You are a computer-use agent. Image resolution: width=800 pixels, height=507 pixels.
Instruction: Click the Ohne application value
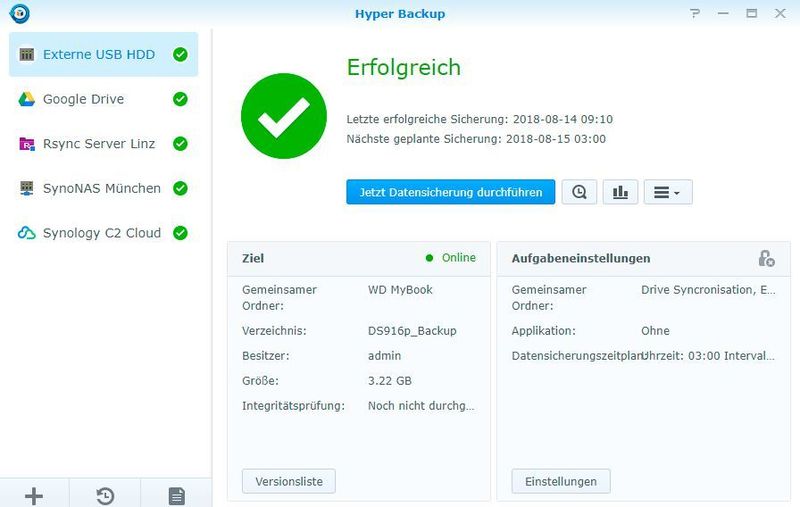[x=655, y=331]
